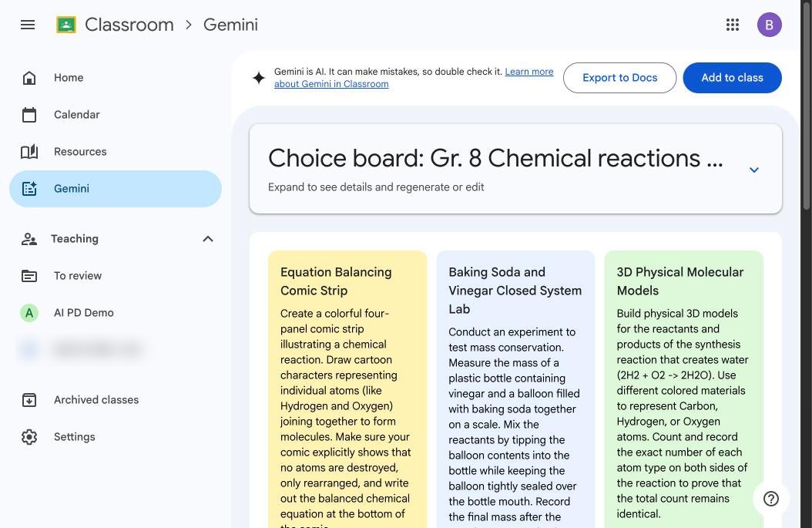Click the Calendar icon in sidebar
The width and height of the screenshot is (812, 528).
(x=29, y=115)
